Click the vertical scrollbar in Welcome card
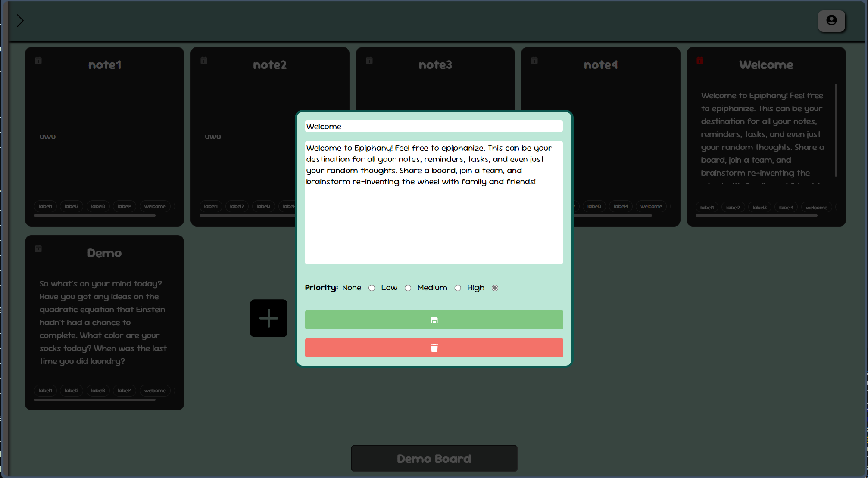The image size is (868, 478). pos(836,130)
